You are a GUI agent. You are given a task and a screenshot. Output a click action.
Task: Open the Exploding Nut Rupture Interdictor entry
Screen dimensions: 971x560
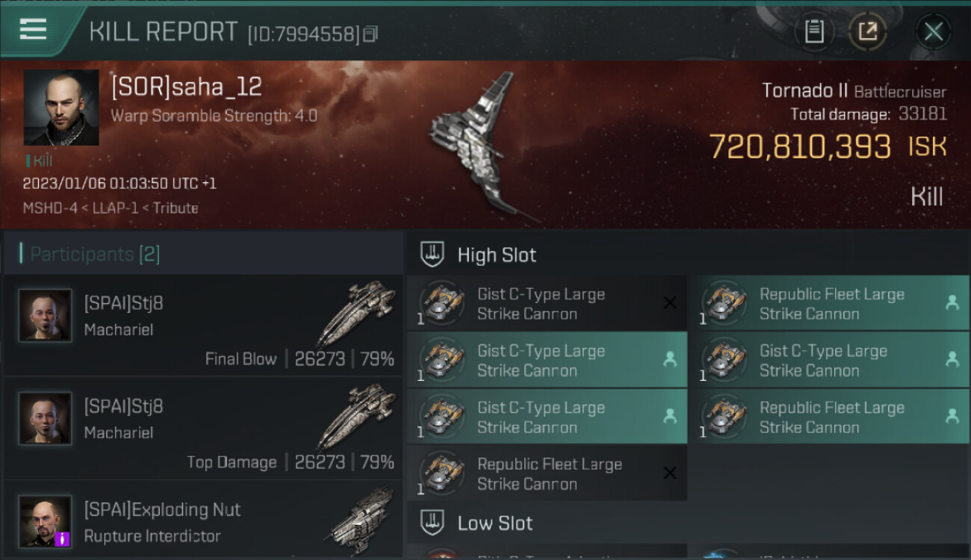click(203, 520)
